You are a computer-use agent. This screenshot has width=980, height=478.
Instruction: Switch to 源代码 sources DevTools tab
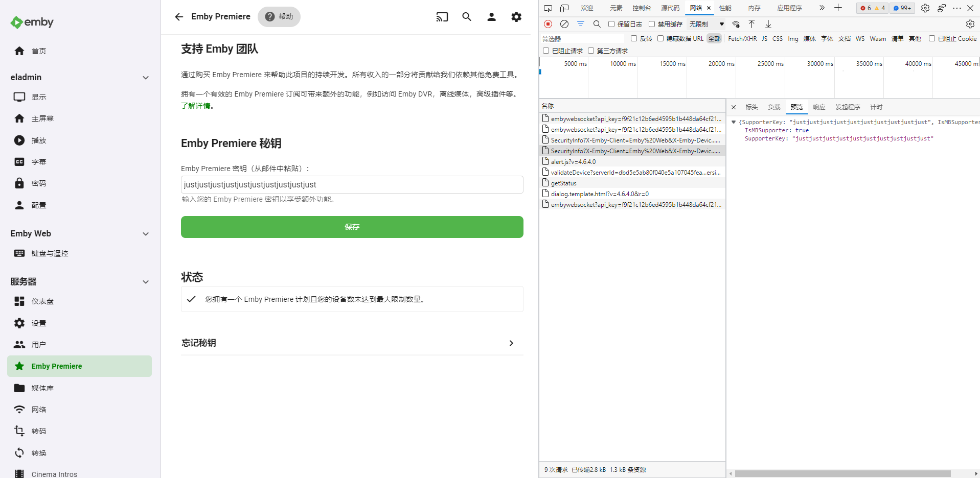(x=670, y=8)
